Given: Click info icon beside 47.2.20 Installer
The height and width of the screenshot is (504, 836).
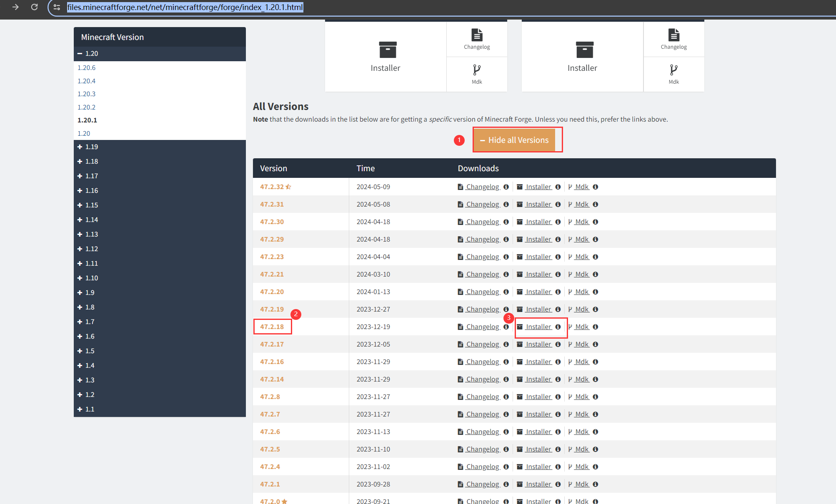Looking at the screenshot, I should 558,292.
